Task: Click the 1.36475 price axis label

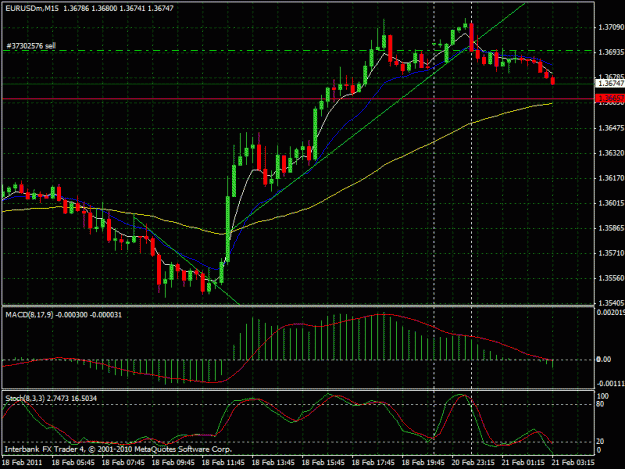Action: (611, 128)
